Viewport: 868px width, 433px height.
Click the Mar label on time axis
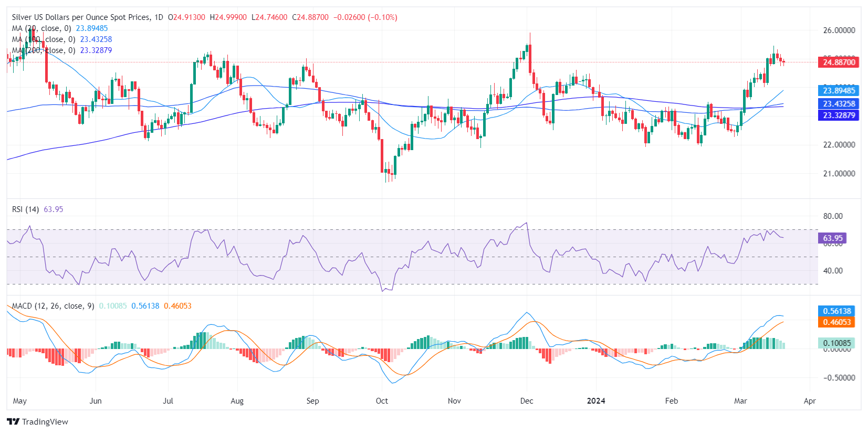point(740,401)
